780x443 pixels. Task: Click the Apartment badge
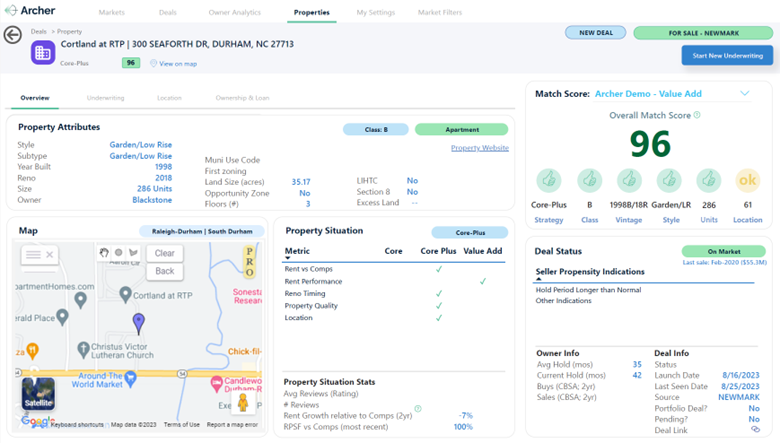click(x=462, y=130)
